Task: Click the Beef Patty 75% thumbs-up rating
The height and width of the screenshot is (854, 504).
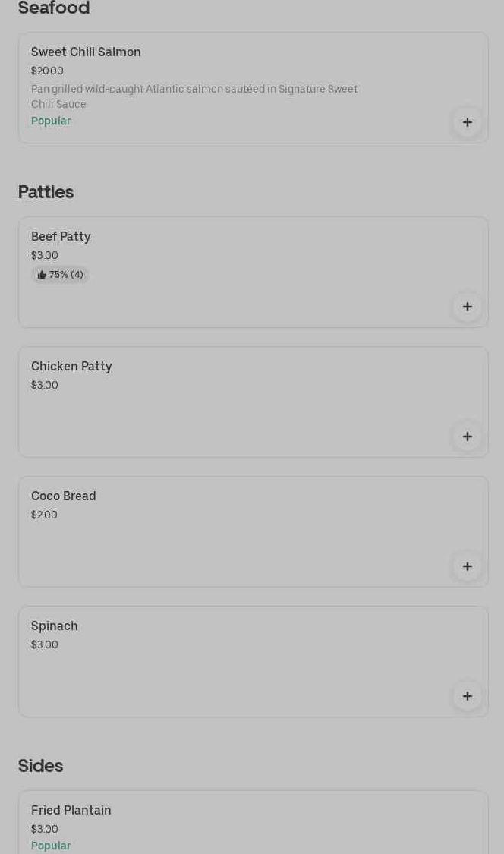Action: point(60,275)
